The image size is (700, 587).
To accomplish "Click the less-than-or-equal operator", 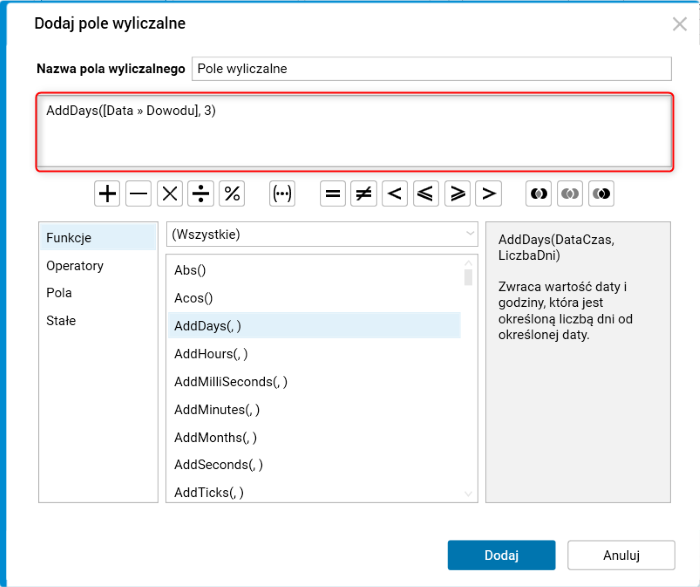I will pos(426,194).
